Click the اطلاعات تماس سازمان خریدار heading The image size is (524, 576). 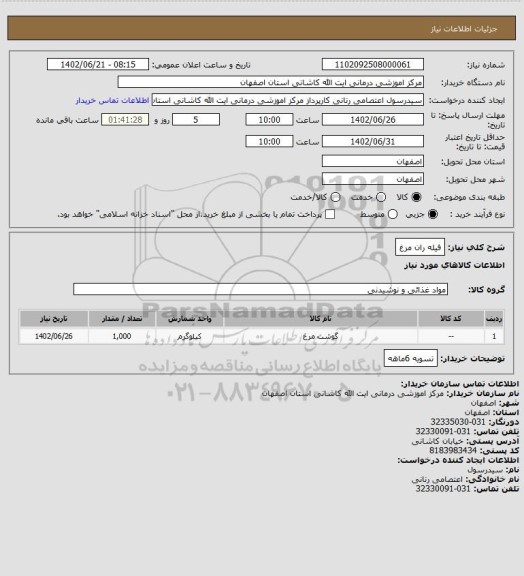(460, 384)
